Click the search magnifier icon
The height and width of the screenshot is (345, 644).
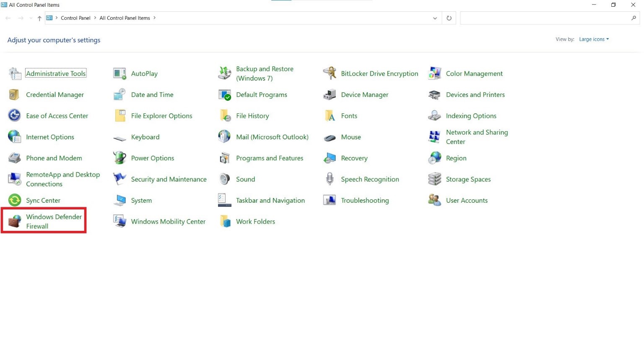[x=634, y=18]
